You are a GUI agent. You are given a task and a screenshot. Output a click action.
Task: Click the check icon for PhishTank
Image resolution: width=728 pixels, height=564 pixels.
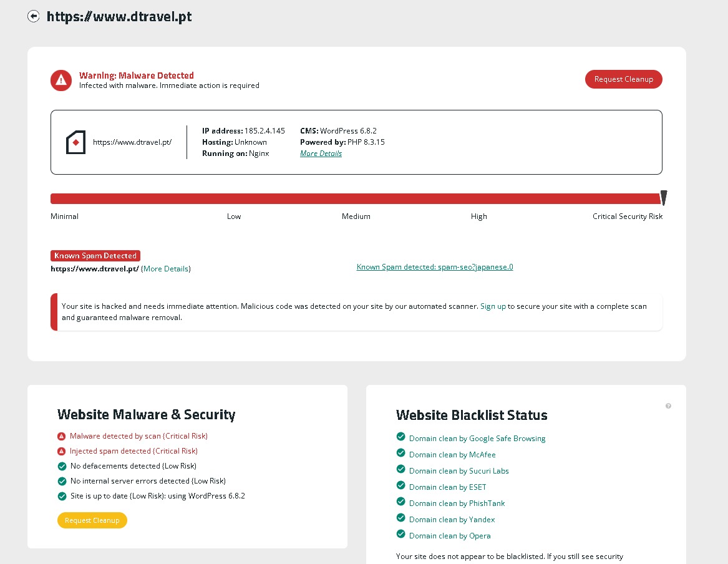click(400, 502)
